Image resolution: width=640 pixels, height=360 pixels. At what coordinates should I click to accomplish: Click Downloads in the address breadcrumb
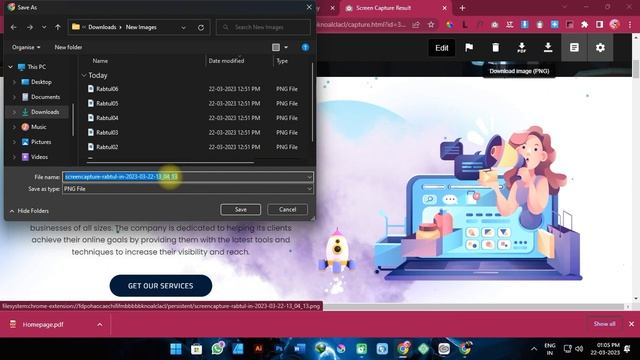tap(102, 27)
